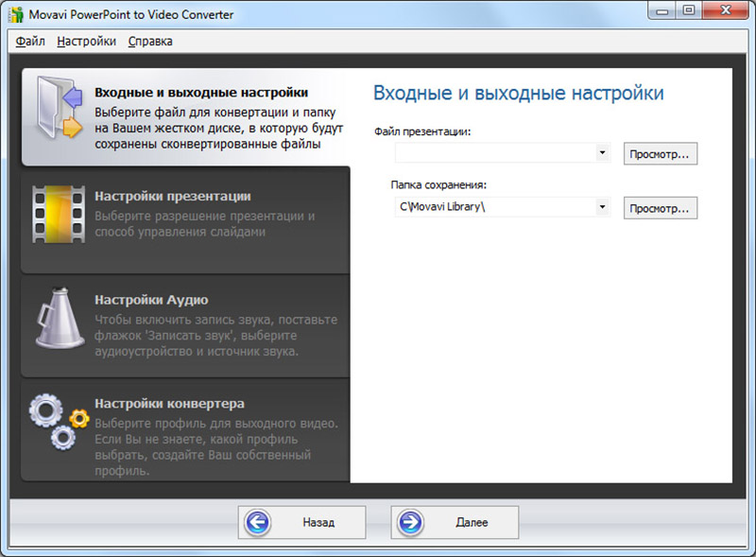The width and height of the screenshot is (756, 557).
Task: Open the Настройки menu
Action: click(x=86, y=42)
